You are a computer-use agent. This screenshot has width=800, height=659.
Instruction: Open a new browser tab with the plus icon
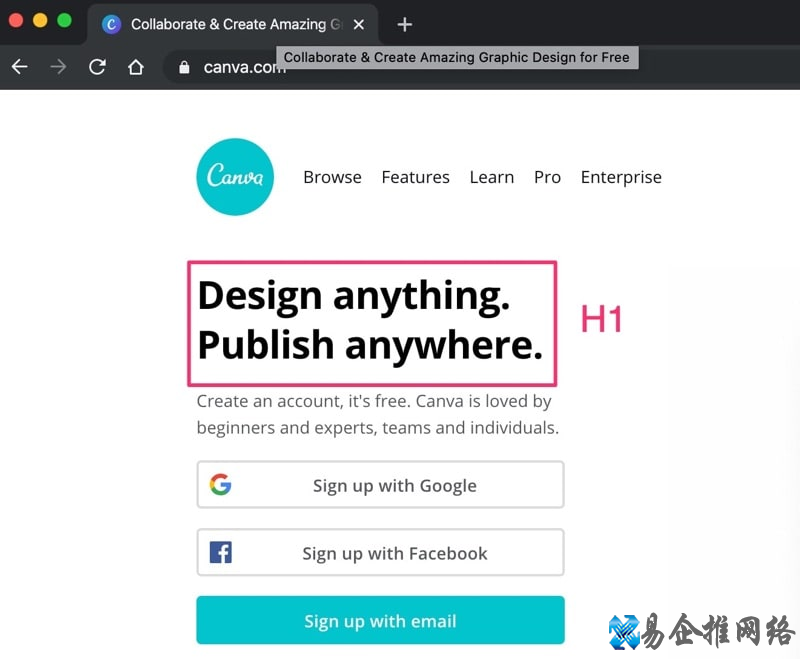pyautogui.click(x=404, y=24)
